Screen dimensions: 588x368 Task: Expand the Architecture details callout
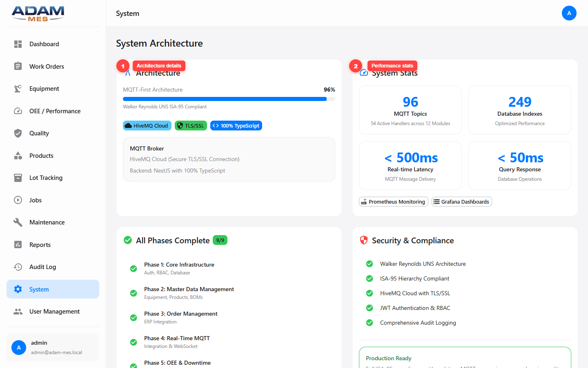[x=159, y=65]
